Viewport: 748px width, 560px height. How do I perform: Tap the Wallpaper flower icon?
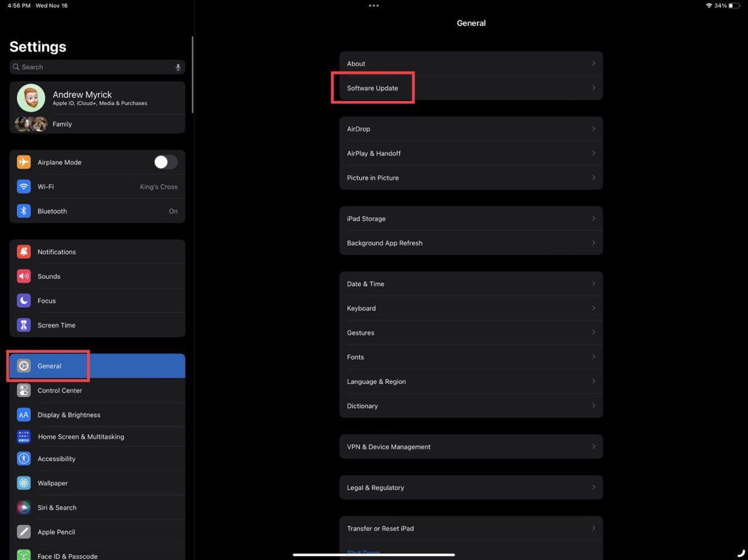pyautogui.click(x=23, y=483)
